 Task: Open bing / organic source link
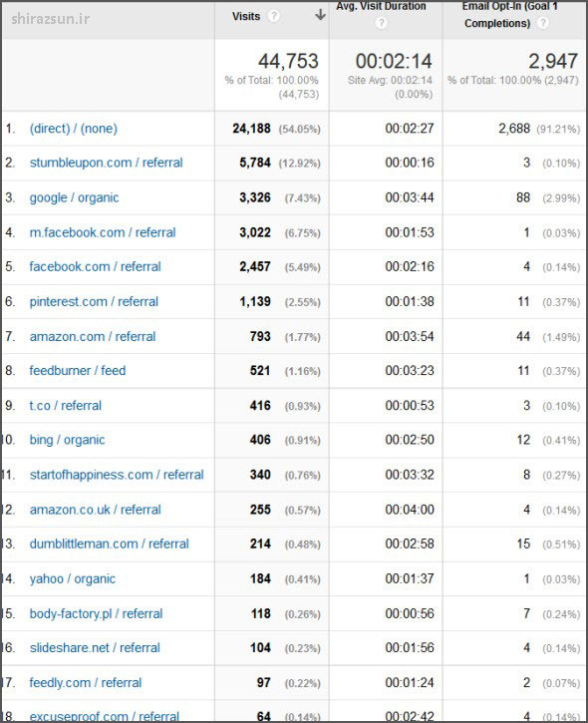[x=68, y=440]
